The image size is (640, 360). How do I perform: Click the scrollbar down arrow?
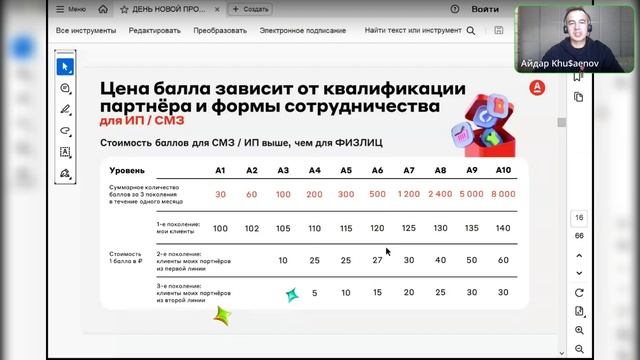pyautogui.click(x=562, y=353)
